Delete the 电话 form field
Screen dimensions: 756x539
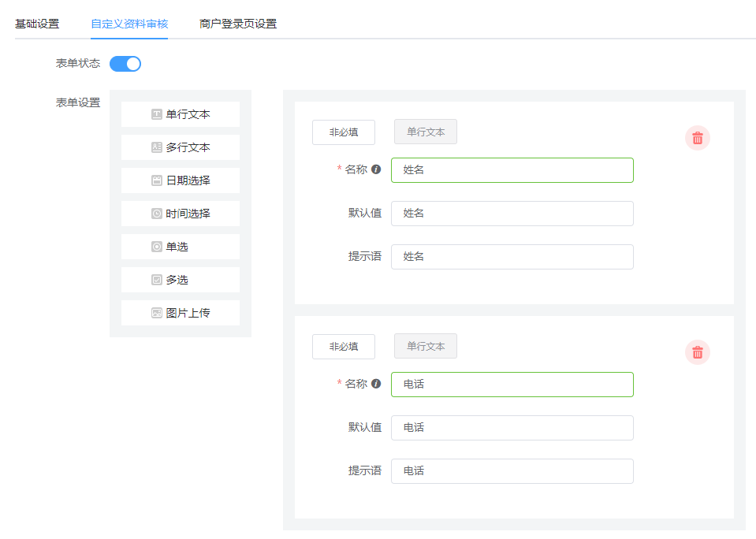tap(697, 352)
